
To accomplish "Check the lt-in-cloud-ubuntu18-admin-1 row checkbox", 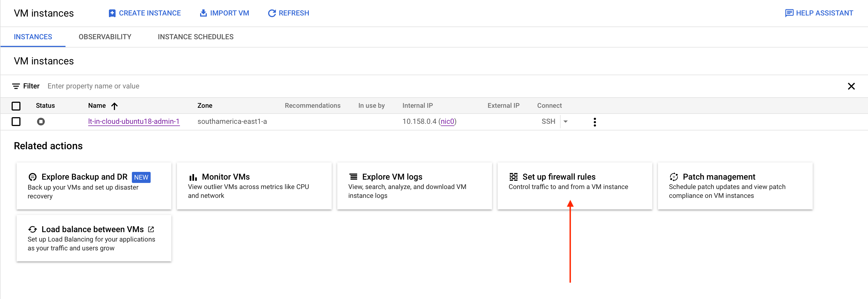I will (x=16, y=122).
